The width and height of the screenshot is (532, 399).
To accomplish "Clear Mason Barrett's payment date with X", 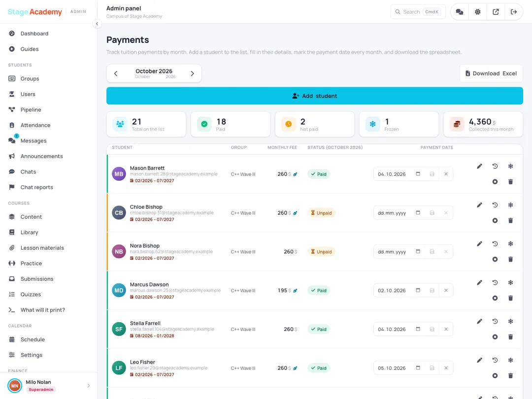I will point(446,174).
